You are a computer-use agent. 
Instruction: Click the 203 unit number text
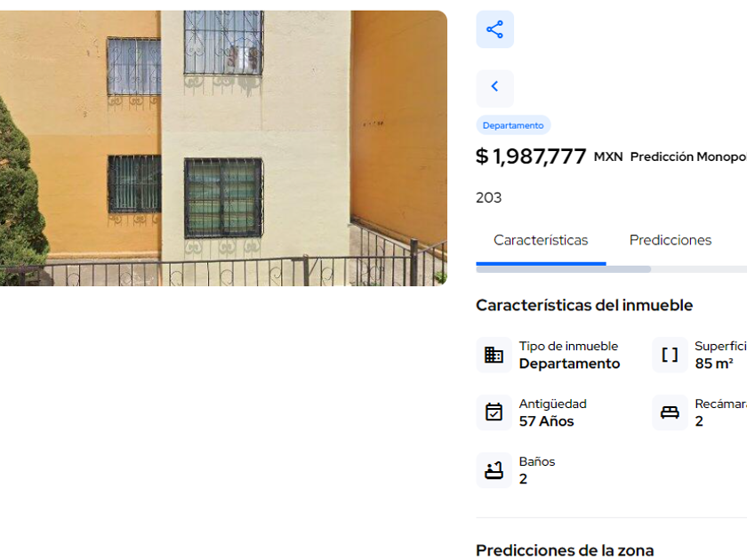tap(488, 197)
